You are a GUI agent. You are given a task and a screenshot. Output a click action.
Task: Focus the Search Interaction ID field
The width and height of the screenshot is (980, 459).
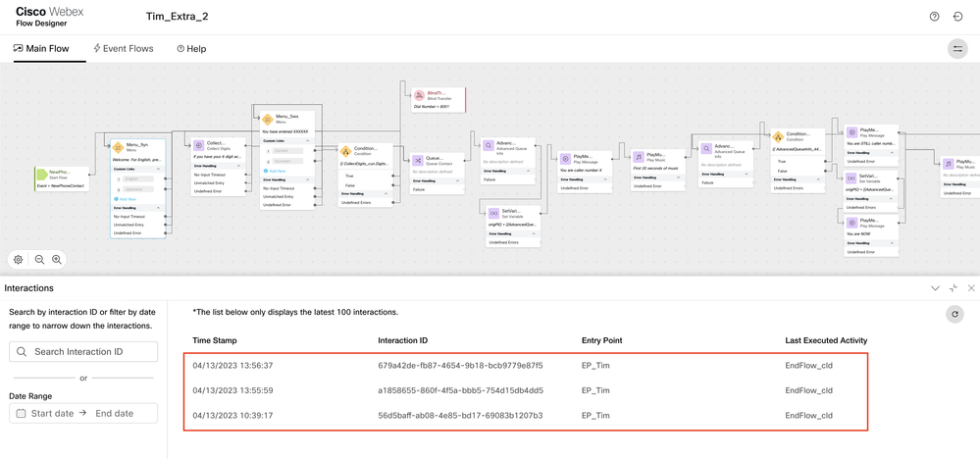pos(83,351)
